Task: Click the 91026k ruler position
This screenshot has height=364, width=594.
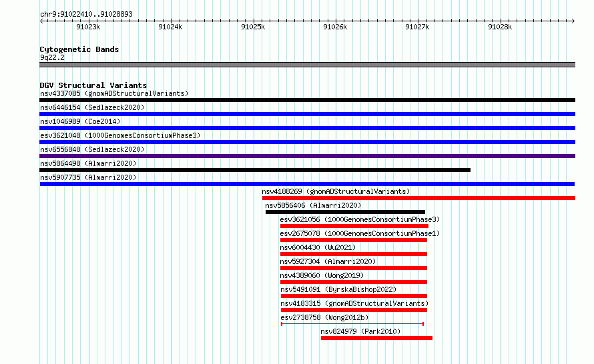Action: [335, 27]
